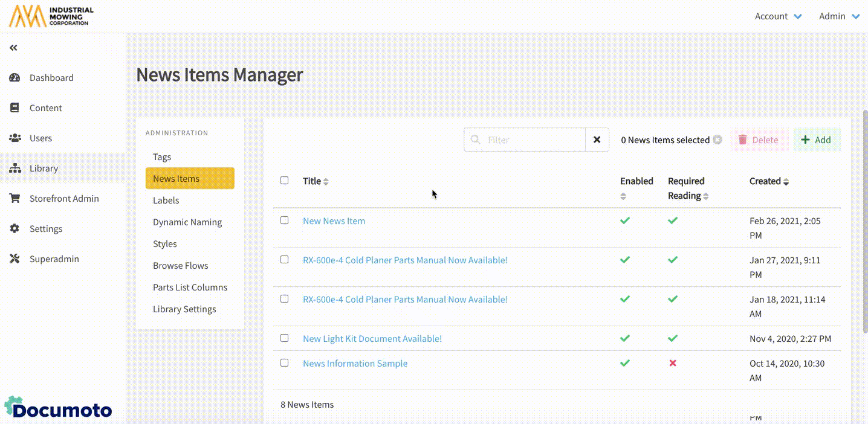Open the Account dropdown menu
868x424 pixels.
[778, 16]
